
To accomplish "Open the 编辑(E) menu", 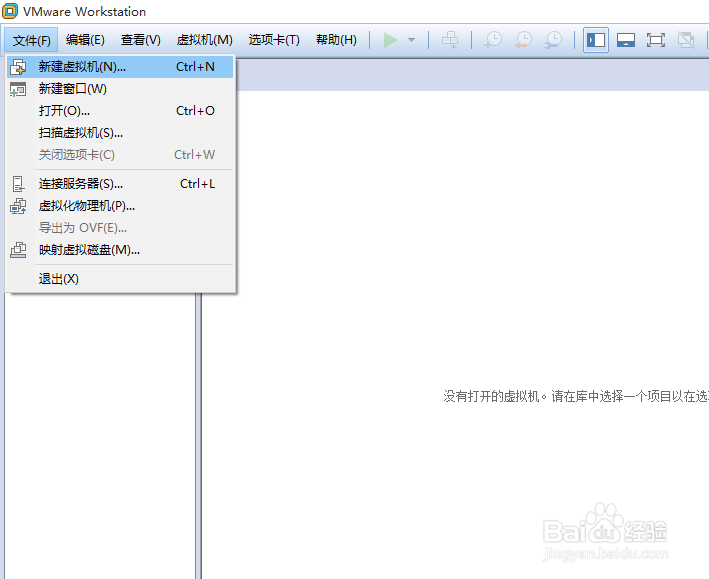I will tap(85, 40).
